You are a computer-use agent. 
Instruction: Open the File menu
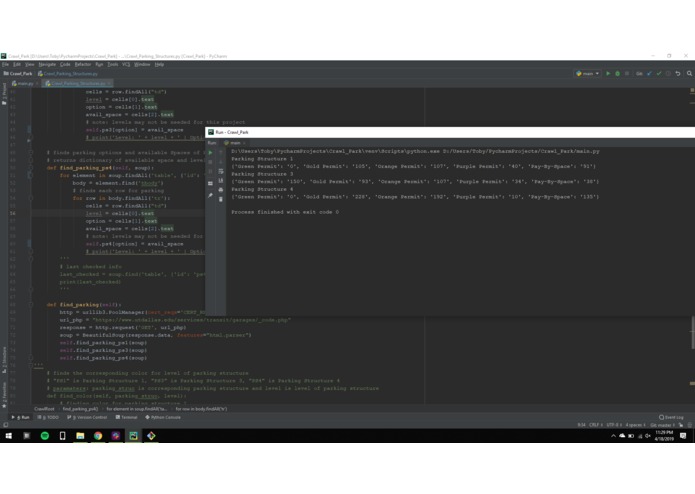click(5, 65)
